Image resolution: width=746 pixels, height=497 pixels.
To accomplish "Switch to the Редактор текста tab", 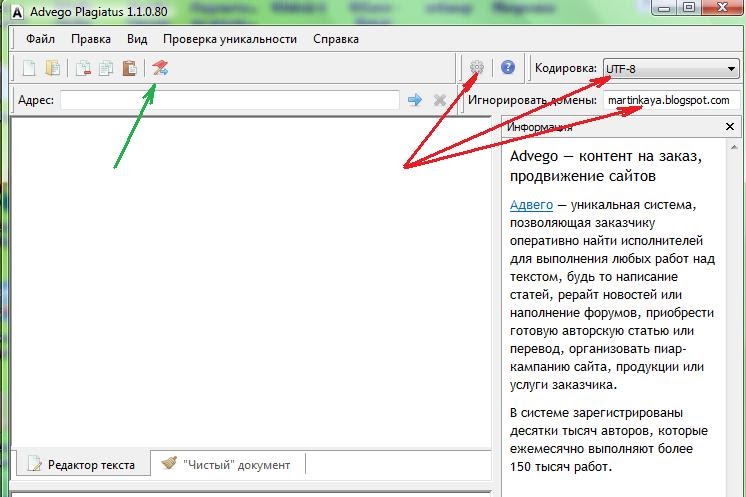I will pyautogui.click(x=83, y=464).
